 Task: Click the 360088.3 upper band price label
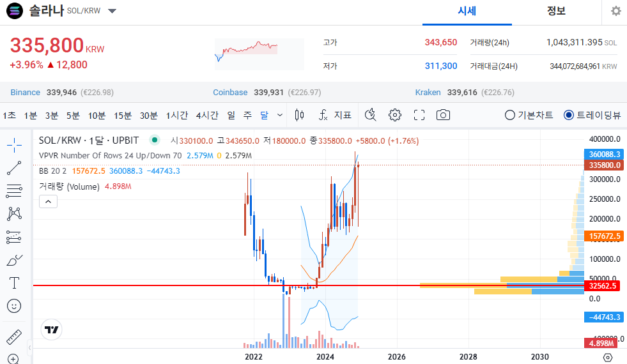604,155
